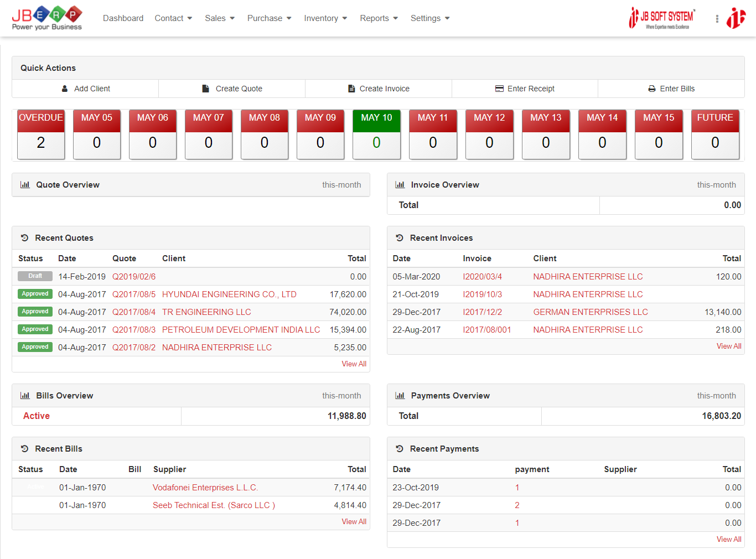Click the Enter Bills quick action

pos(671,89)
